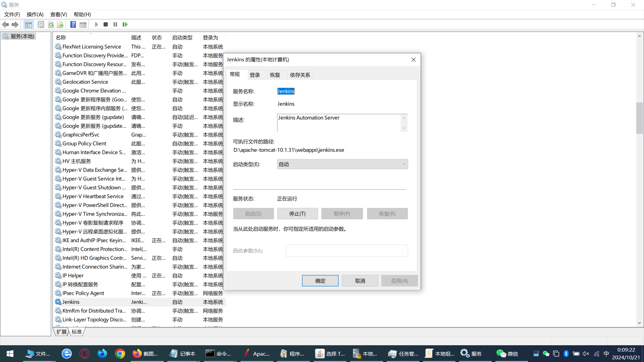Open the 文件(F) menu
644x362 pixels.
pos(12,14)
